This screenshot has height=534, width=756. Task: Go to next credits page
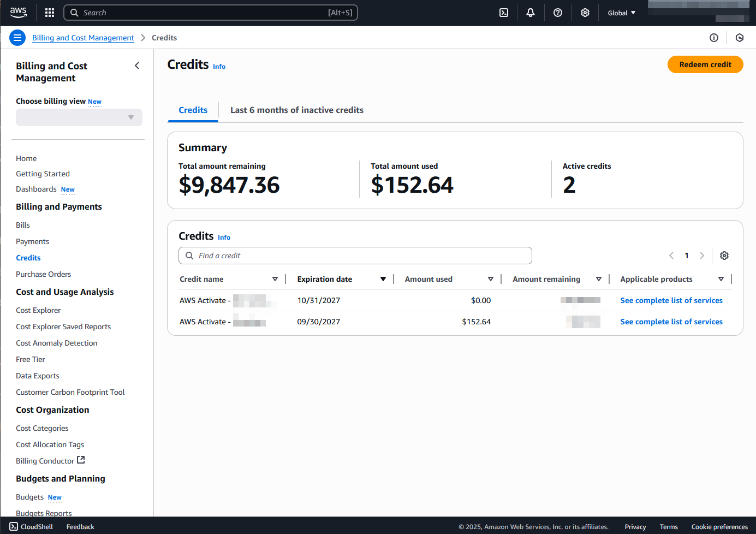[x=702, y=256]
